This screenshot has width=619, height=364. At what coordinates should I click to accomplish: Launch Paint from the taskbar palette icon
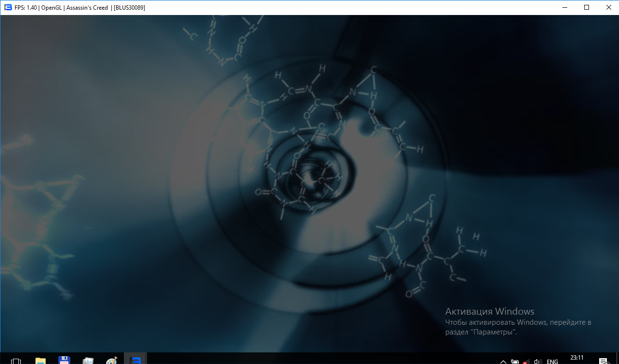(112, 360)
